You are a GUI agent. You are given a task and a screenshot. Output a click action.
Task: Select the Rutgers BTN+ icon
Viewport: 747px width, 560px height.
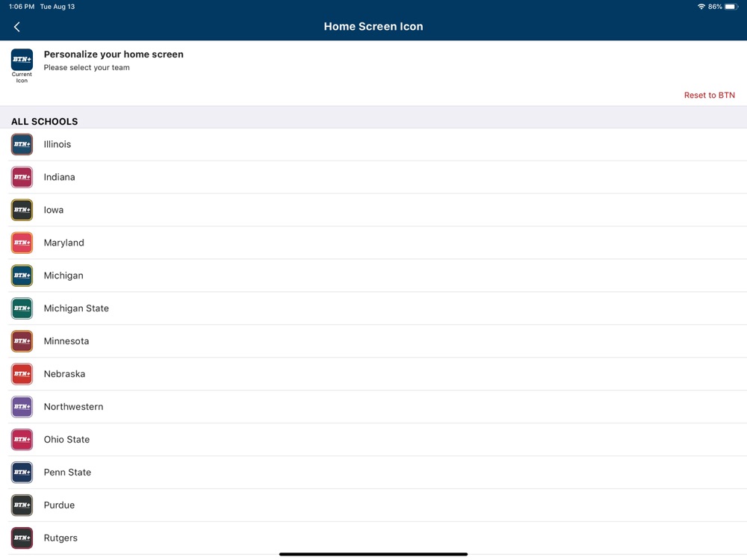pos(22,538)
